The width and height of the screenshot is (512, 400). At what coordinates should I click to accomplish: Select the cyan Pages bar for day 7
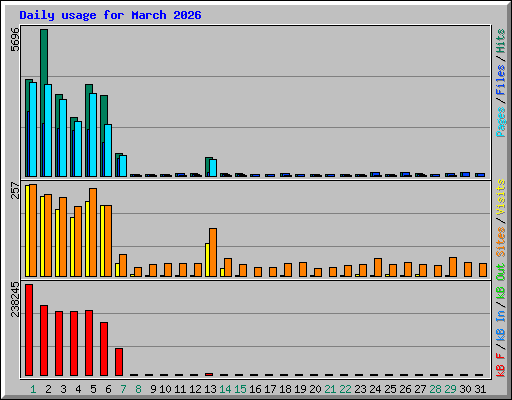click(x=123, y=166)
